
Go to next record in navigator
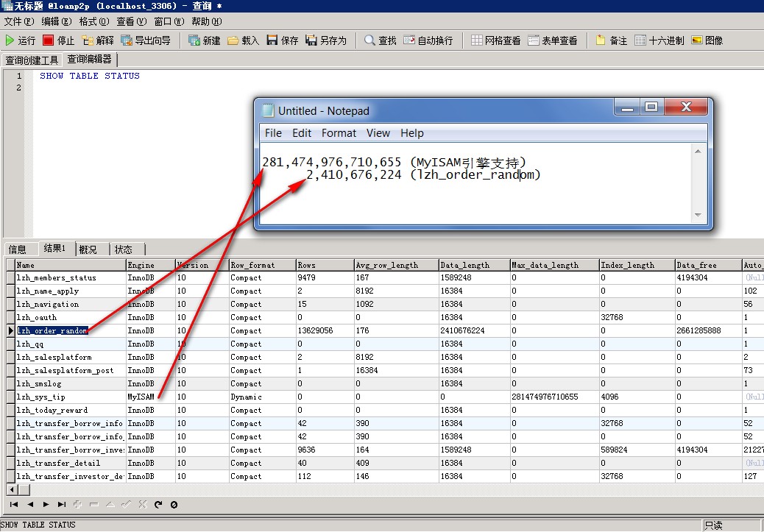pos(46,504)
